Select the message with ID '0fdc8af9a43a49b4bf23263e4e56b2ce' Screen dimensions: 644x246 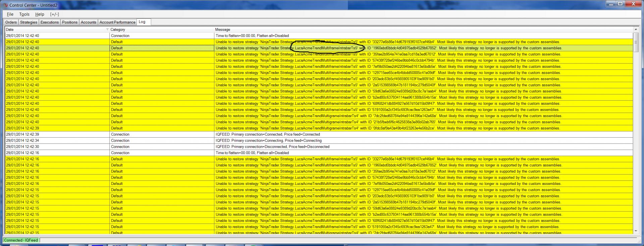point(423,128)
